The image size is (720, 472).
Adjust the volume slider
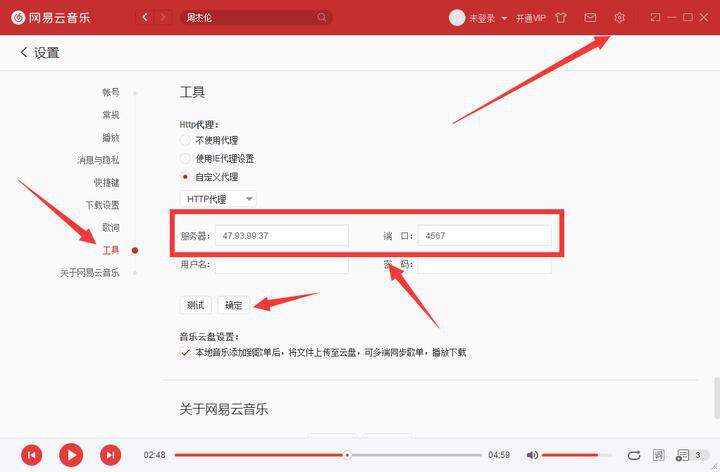(577, 455)
